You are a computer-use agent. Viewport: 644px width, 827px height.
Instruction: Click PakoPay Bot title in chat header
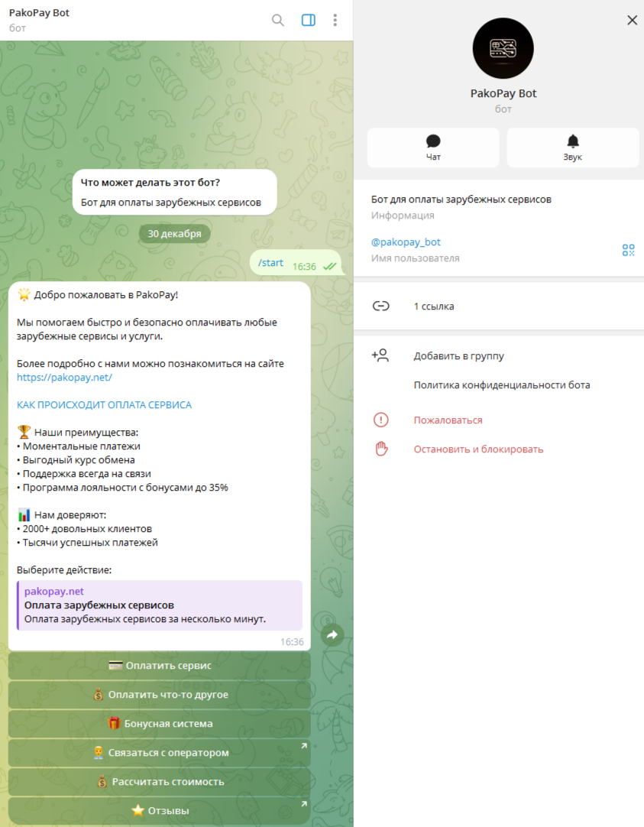coord(39,13)
